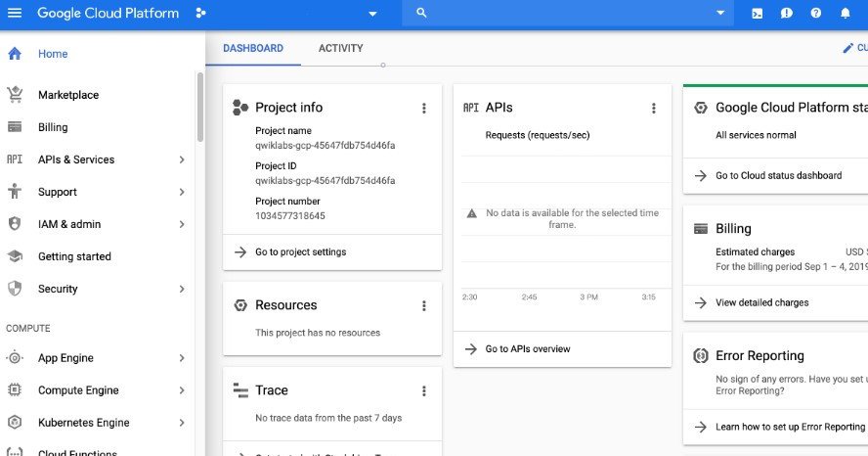Click 'All services normal' status text
The image size is (868, 456).
(x=756, y=135)
